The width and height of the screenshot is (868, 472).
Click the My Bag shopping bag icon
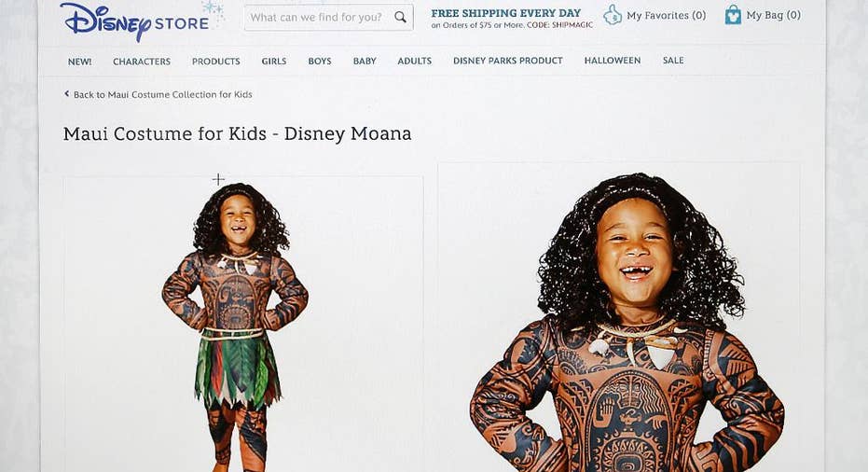[733, 15]
